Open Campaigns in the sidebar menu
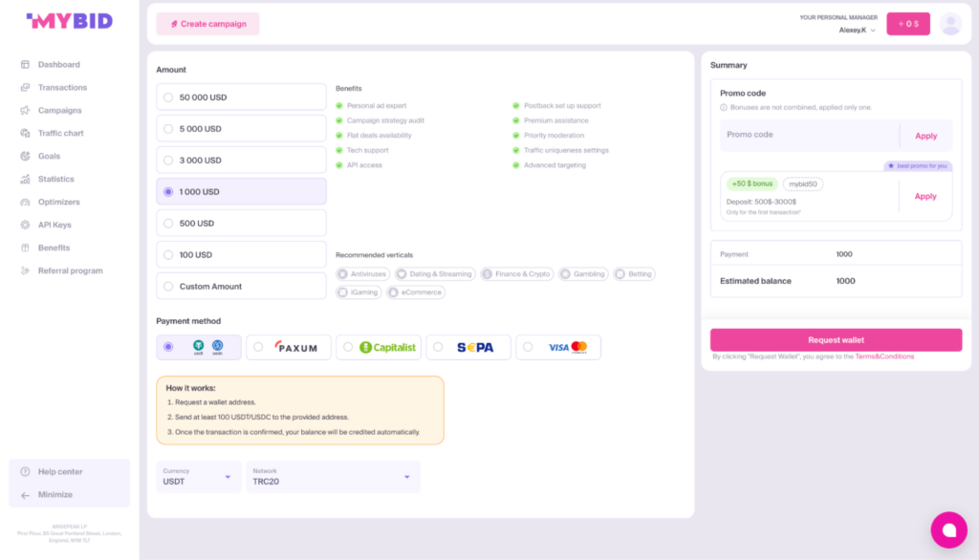 59,111
